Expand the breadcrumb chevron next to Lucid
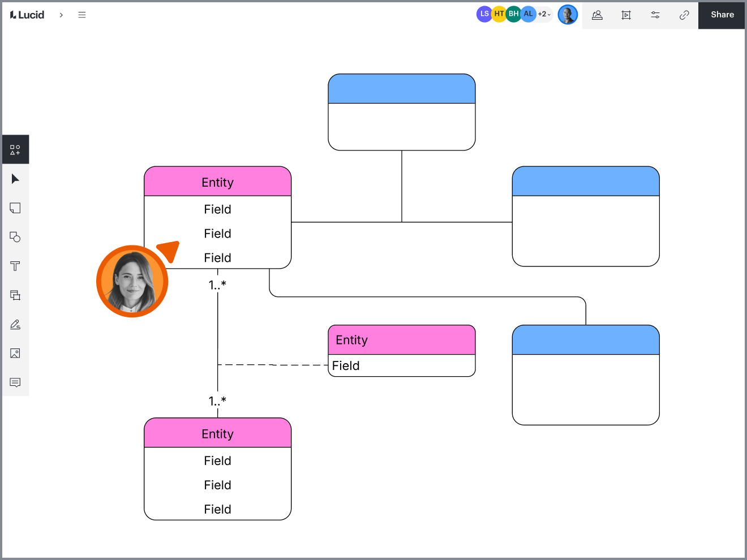 (61, 15)
